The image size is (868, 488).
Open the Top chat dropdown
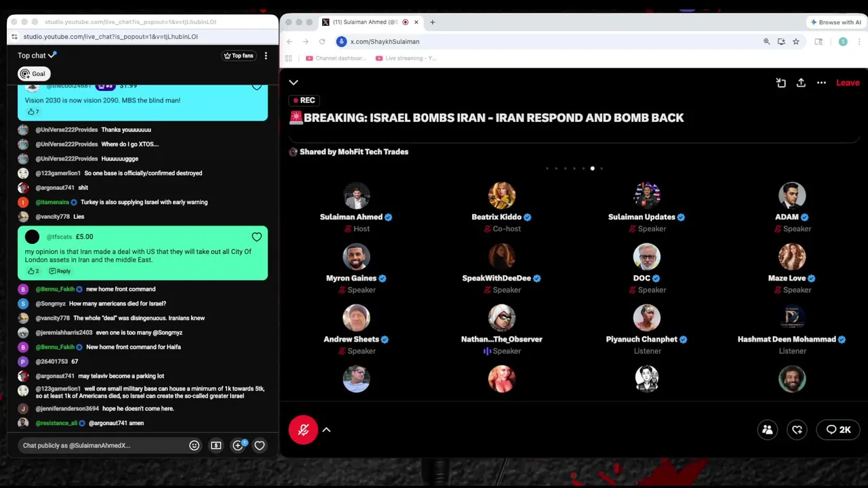click(x=37, y=56)
